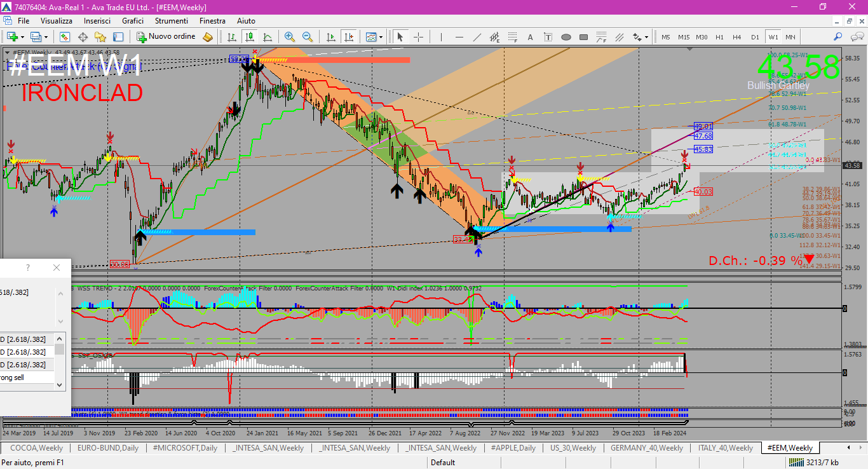868x469 pixels.
Task: Select the arrow cursor tool
Action: 400,37
